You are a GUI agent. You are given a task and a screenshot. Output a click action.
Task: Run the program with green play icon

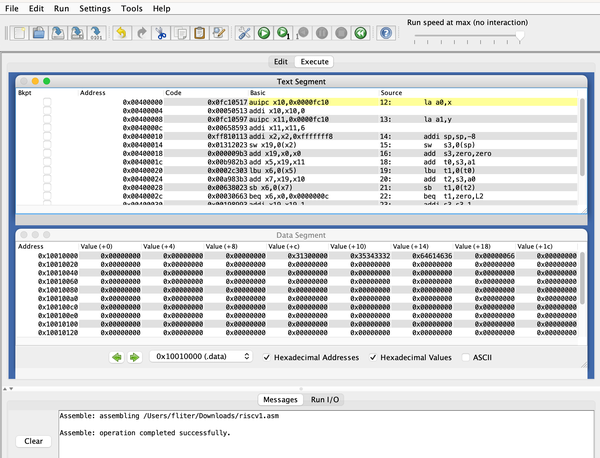[263, 33]
